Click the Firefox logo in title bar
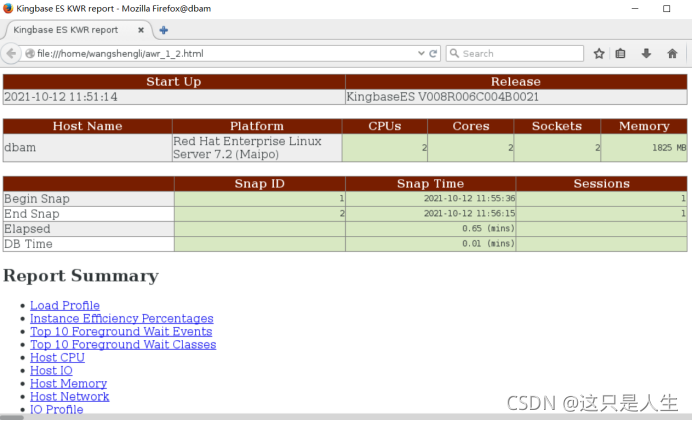 coord(8,8)
